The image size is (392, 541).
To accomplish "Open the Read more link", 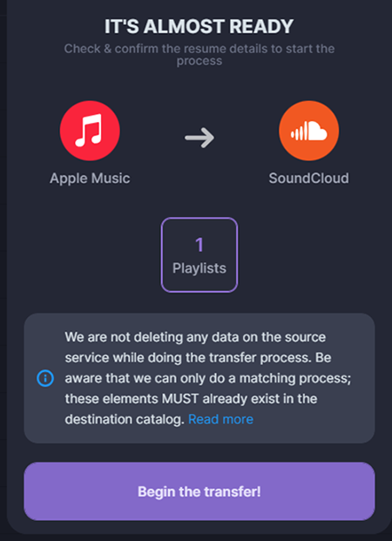I will coord(221,419).
